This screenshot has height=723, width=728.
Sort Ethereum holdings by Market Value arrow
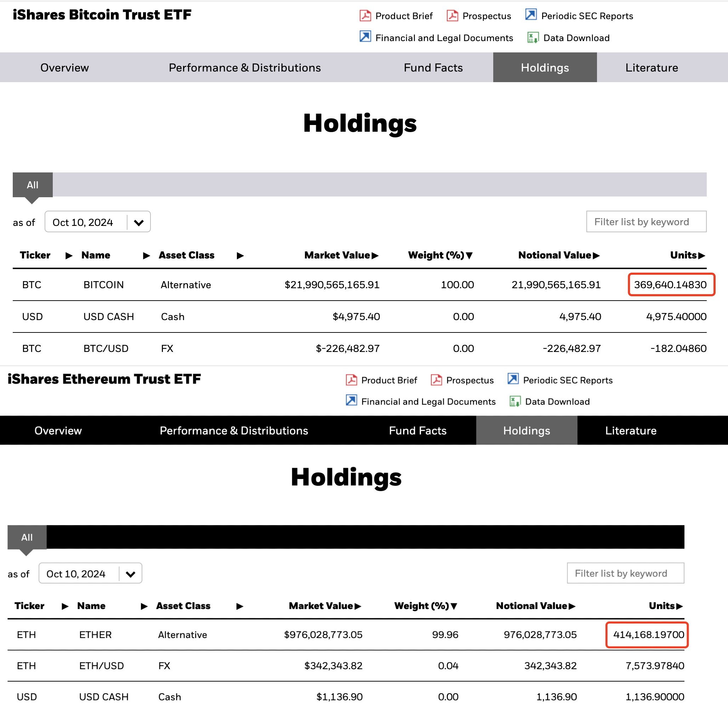pos(358,606)
